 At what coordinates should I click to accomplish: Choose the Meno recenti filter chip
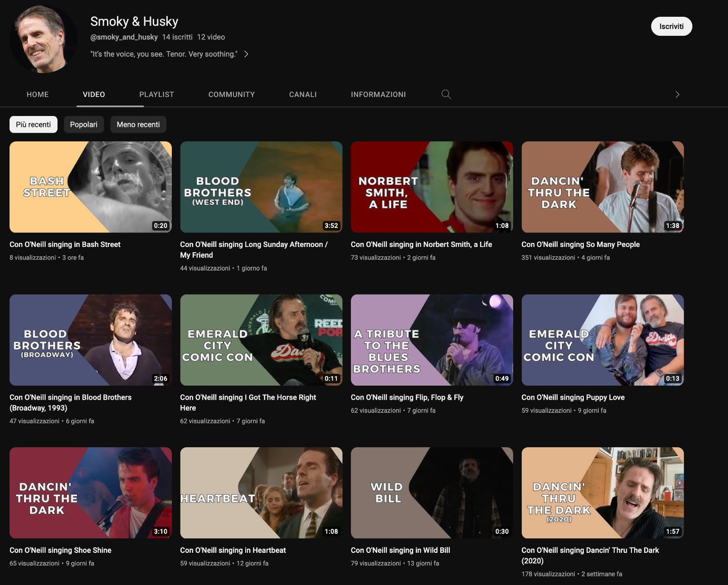[x=138, y=124]
